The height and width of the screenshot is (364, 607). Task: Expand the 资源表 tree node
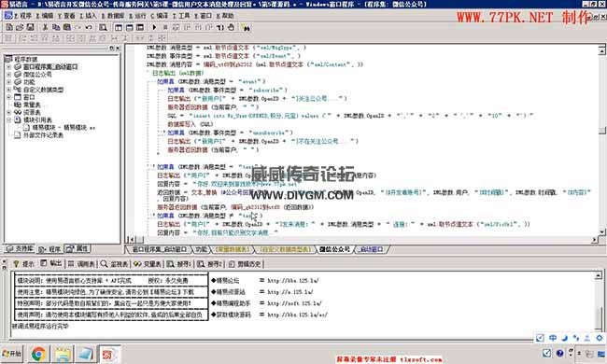point(8,112)
